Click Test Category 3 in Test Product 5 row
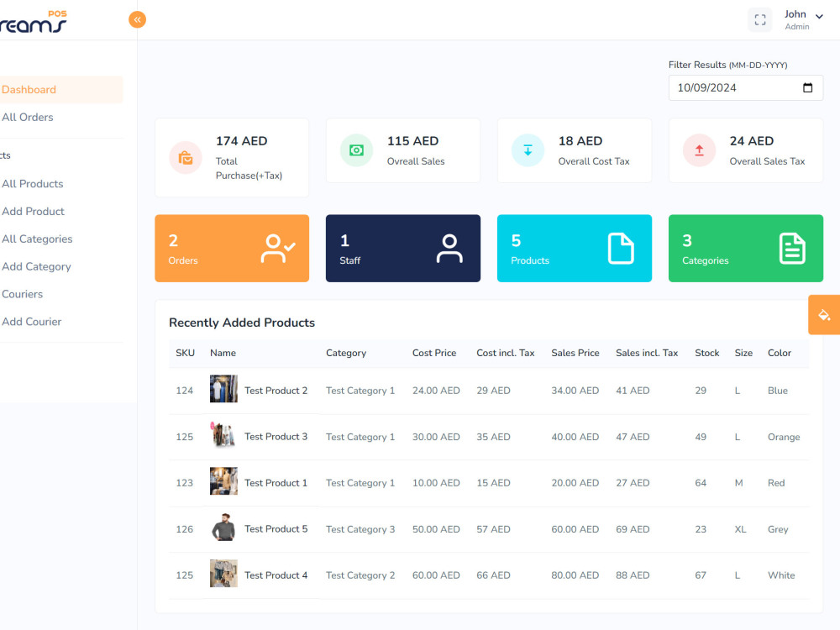 360,529
